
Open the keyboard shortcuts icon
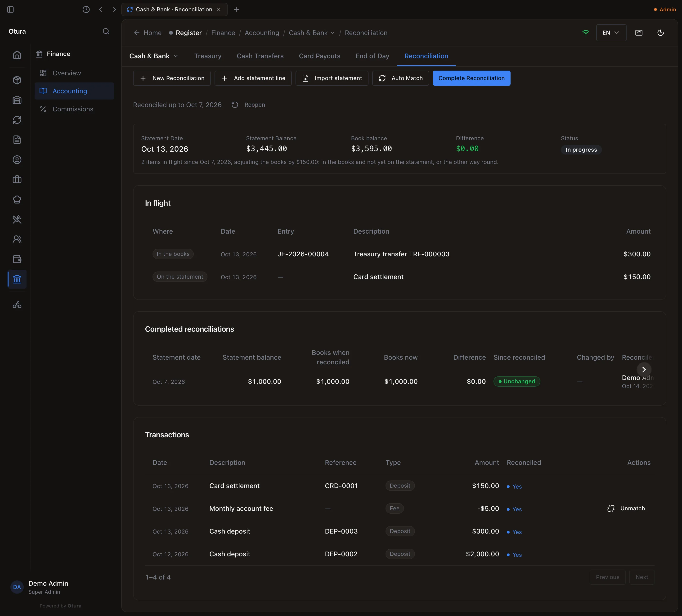tap(639, 33)
